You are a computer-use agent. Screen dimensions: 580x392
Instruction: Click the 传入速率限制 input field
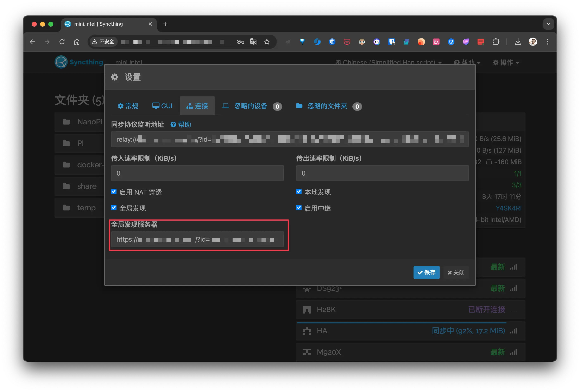[x=197, y=173]
